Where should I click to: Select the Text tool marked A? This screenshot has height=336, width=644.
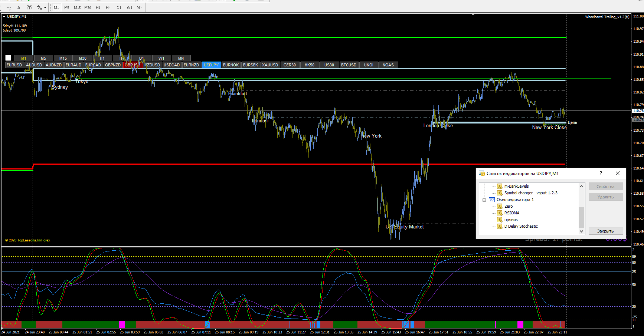pyautogui.click(x=19, y=7)
